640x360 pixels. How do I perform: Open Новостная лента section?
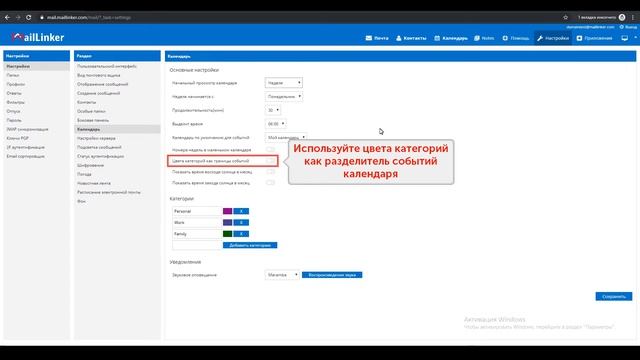117,183
